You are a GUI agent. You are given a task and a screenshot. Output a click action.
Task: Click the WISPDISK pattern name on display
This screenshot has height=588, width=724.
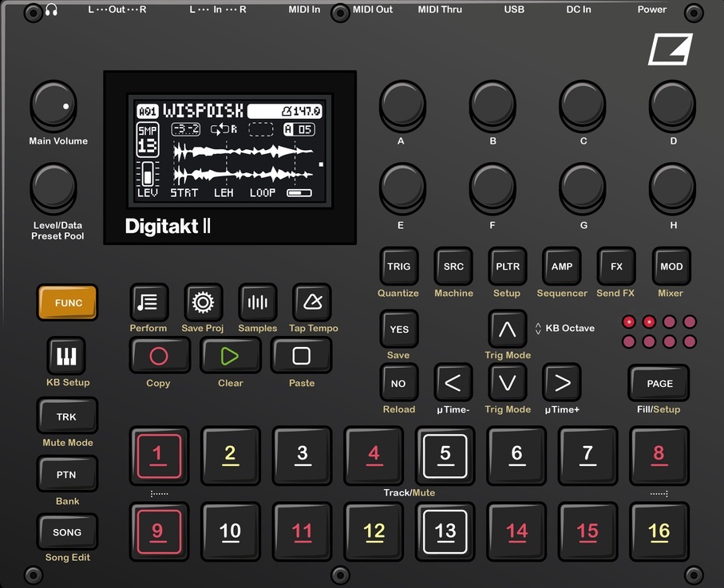tap(204, 111)
